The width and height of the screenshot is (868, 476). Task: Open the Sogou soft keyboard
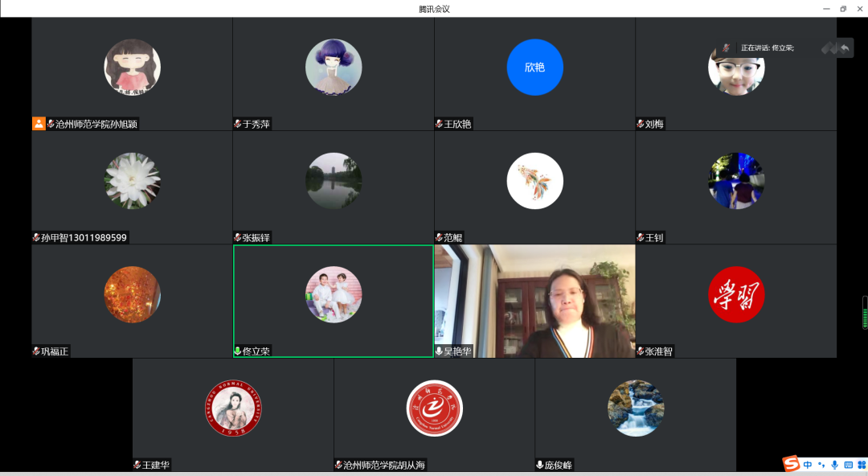pos(848,465)
